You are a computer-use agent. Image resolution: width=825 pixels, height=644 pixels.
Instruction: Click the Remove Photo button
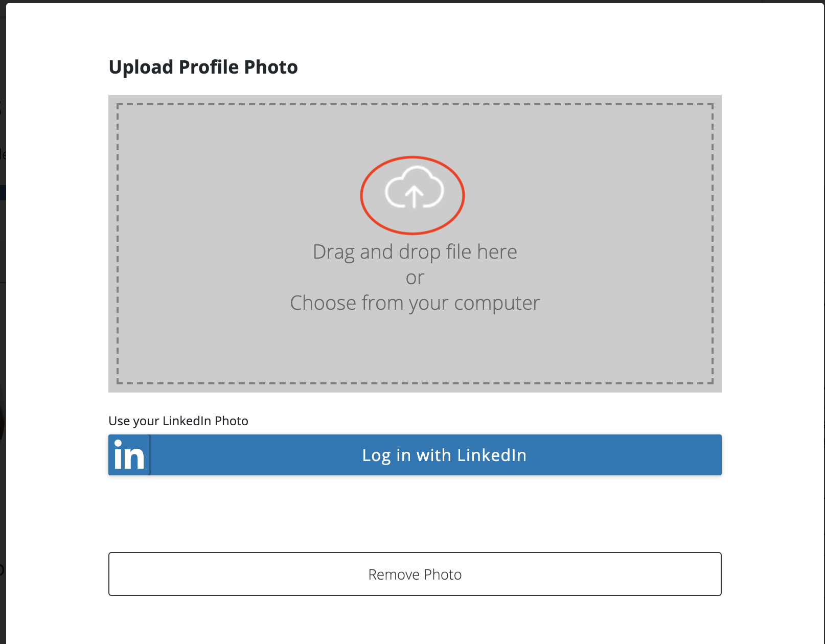click(415, 574)
